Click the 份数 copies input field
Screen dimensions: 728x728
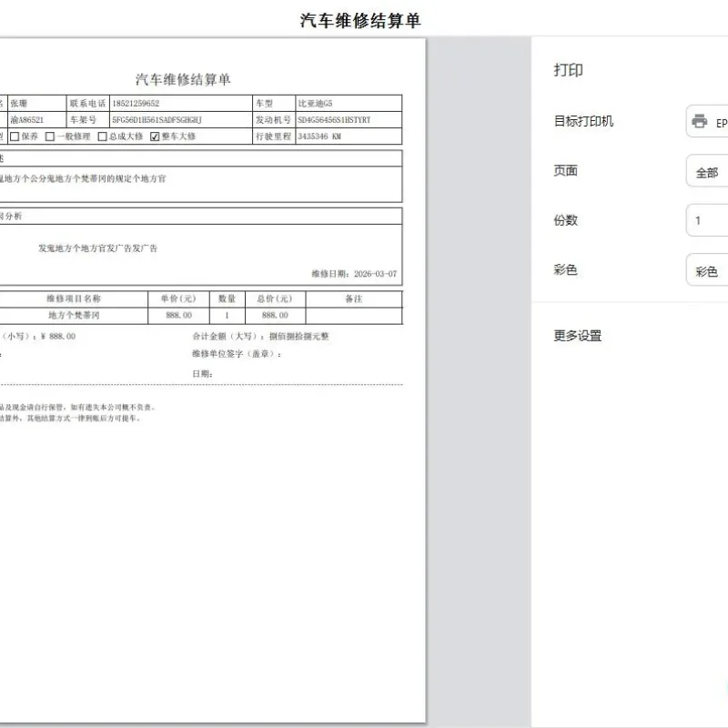point(707,220)
